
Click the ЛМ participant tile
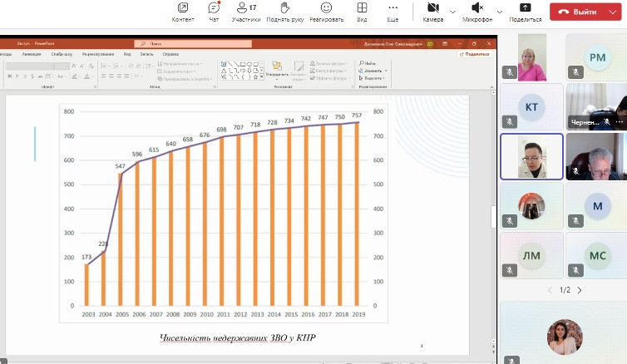[x=531, y=255]
